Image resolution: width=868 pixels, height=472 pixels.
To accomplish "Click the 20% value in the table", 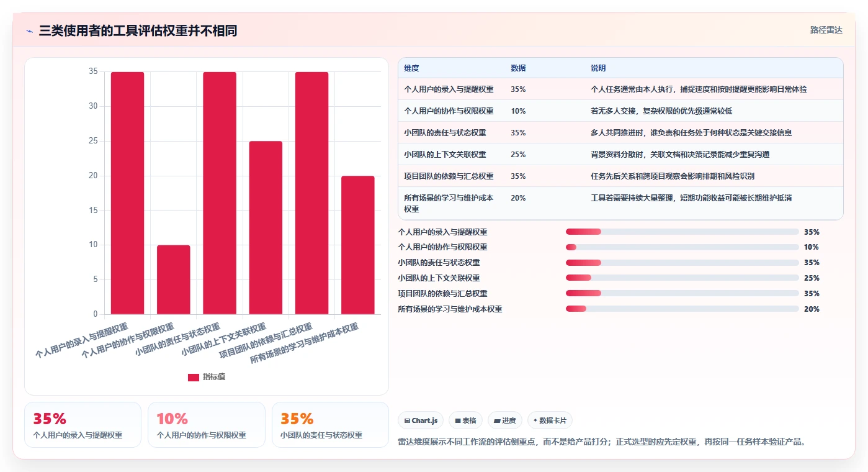I will click(518, 198).
